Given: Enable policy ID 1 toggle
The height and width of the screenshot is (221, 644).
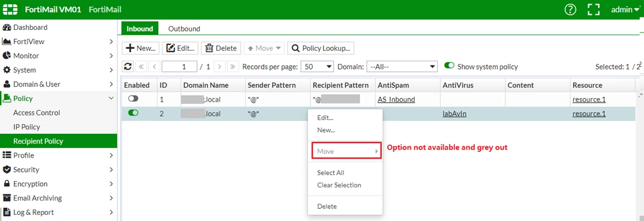Looking at the screenshot, I should tap(133, 99).
